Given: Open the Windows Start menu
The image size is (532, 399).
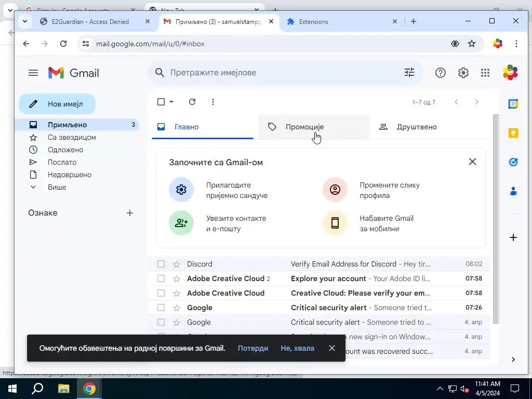Looking at the screenshot, I should (x=12, y=389).
